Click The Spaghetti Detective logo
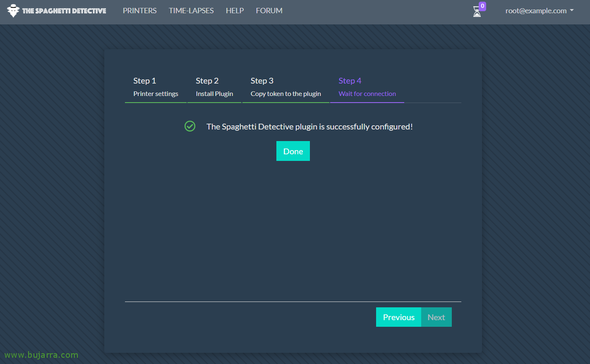This screenshot has height=364, width=590. (57, 11)
